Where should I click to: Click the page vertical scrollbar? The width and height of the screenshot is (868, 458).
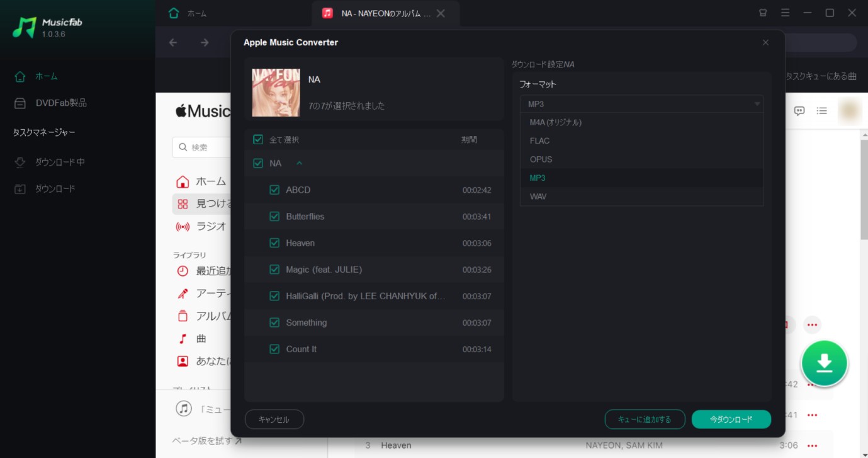(864, 189)
